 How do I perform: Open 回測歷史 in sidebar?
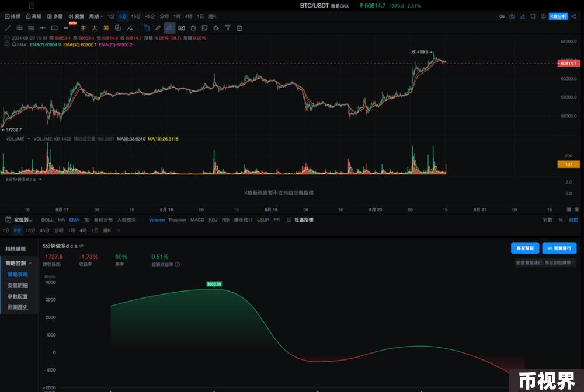click(18, 307)
